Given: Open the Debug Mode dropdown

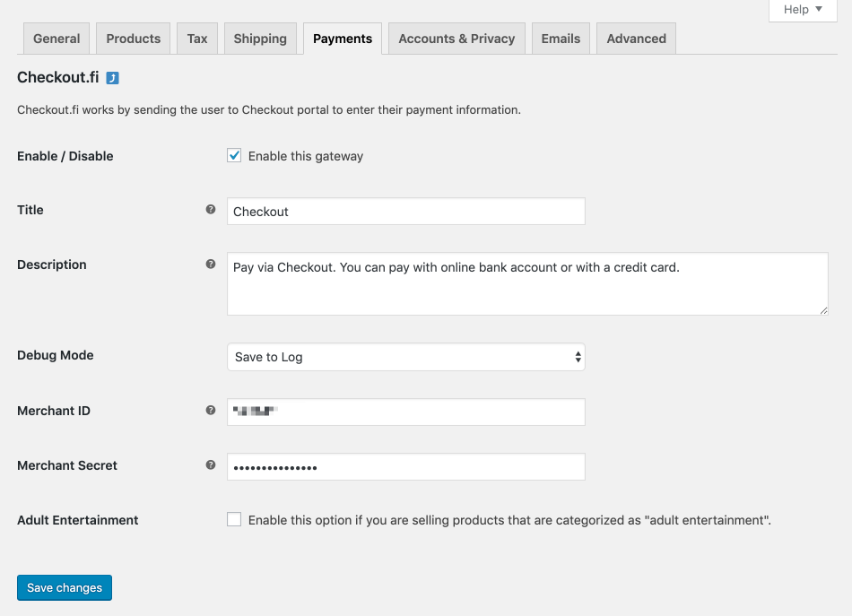Looking at the screenshot, I should point(406,357).
